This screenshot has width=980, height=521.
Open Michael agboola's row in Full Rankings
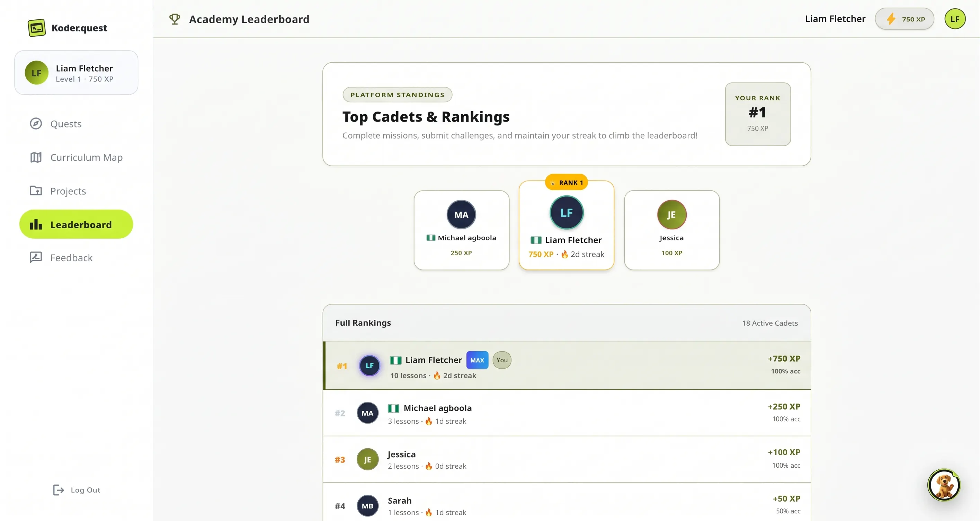click(567, 413)
